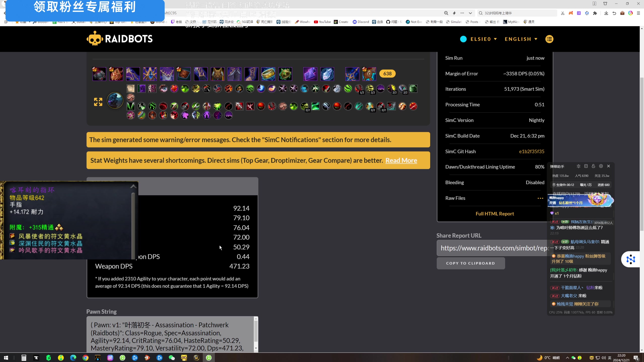Open the Posts bookmark

[x=472, y=22]
